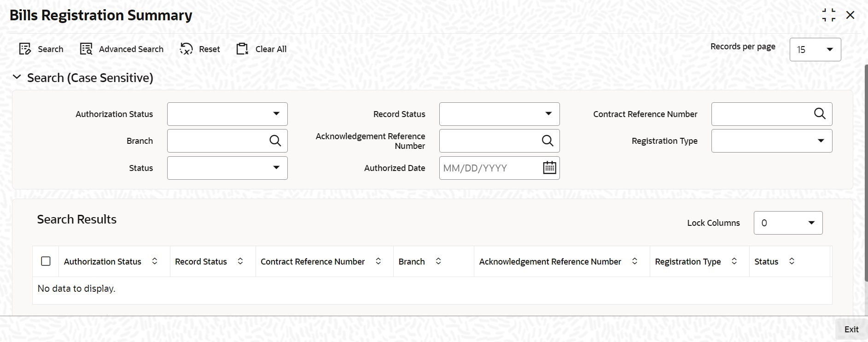Sort by Registration Type column

point(734,261)
